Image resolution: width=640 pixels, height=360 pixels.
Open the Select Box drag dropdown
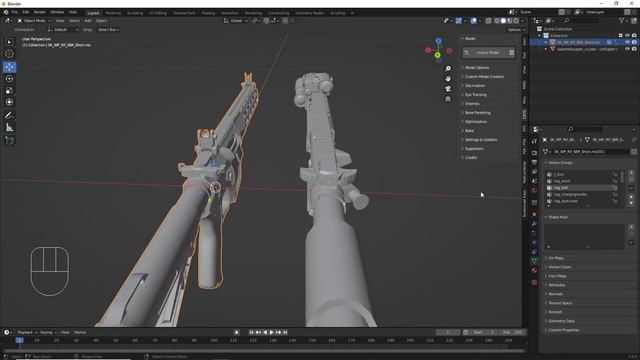pyautogui.click(x=108, y=30)
